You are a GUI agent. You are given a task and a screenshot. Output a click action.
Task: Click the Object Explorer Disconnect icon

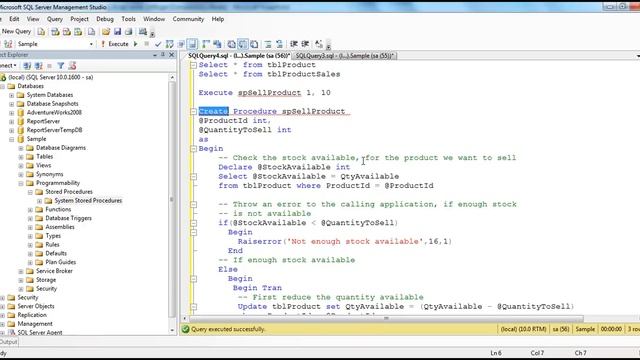38,65
